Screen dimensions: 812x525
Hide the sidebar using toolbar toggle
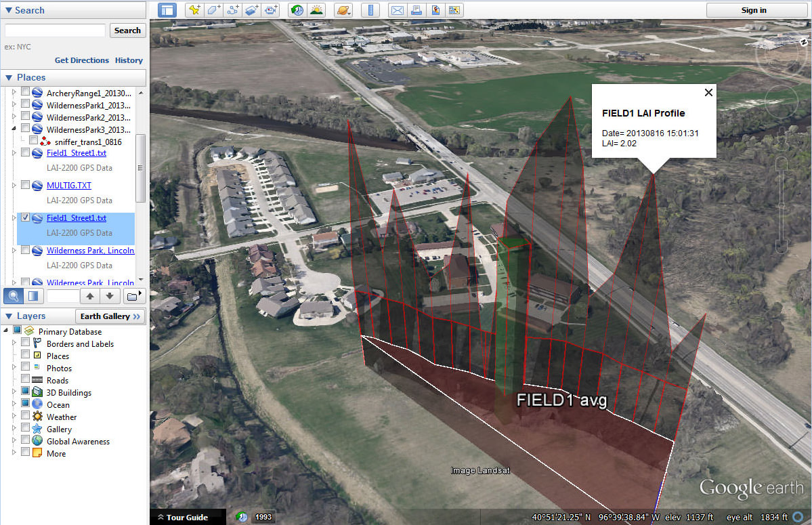pyautogui.click(x=167, y=10)
